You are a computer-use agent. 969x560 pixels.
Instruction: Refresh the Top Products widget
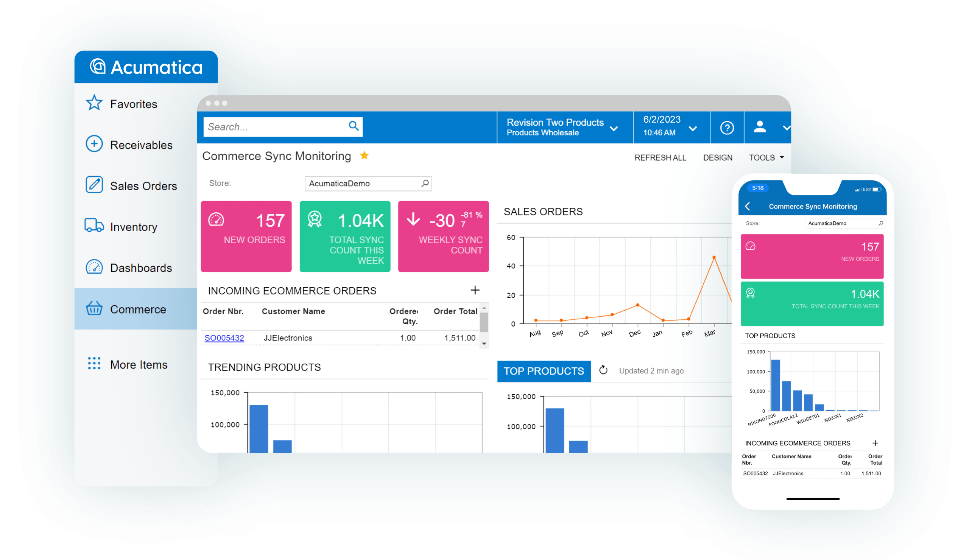click(x=603, y=370)
